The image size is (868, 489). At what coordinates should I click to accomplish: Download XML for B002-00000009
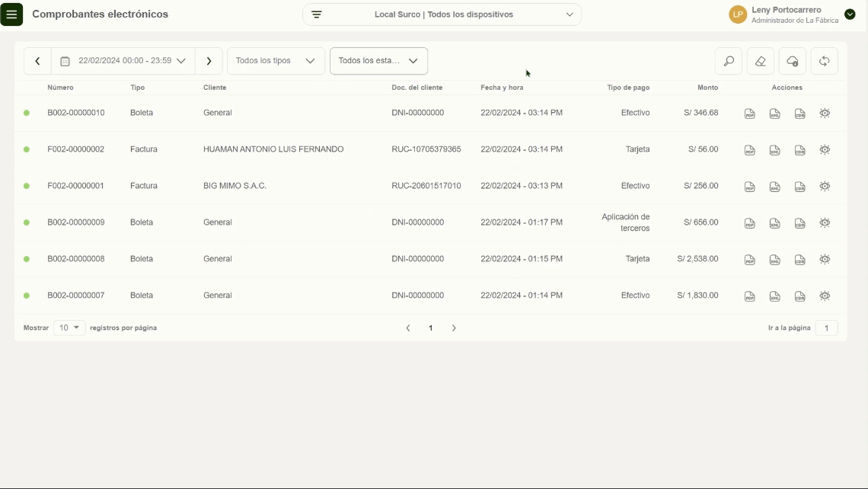click(774, 223)
